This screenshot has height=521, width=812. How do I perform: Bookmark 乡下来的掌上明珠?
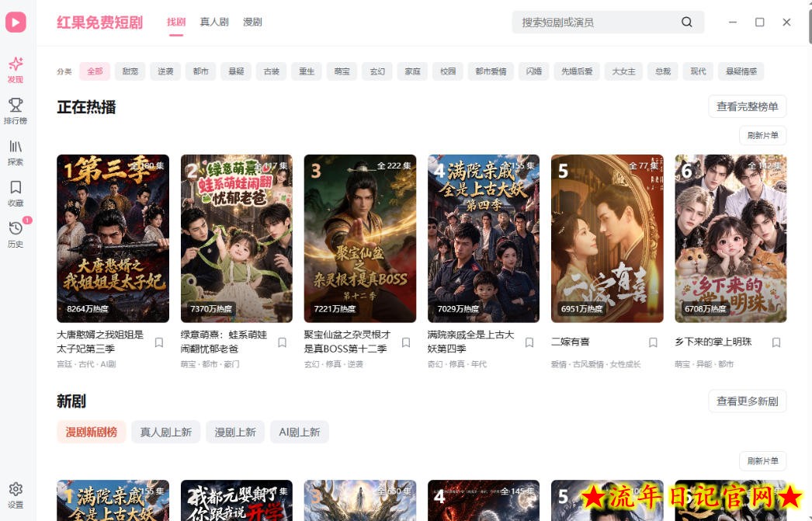point(776,342)
